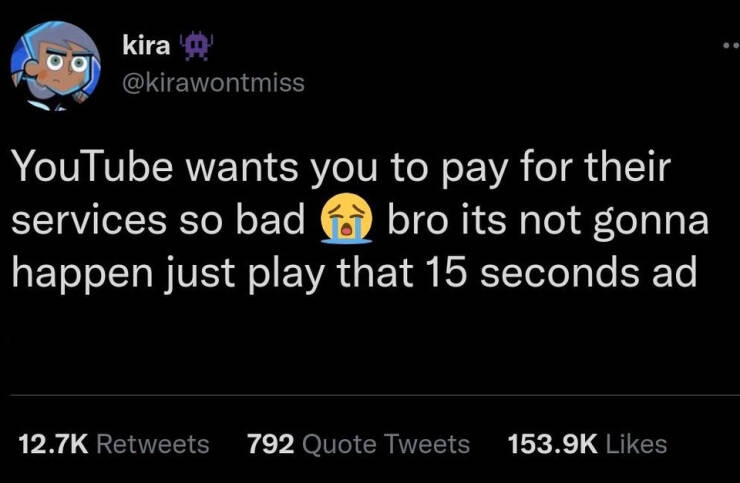This screenshot has height=483, width=740.
Task: Open the @kirawontmiss handle link
Action: click(x=213, y=83)
